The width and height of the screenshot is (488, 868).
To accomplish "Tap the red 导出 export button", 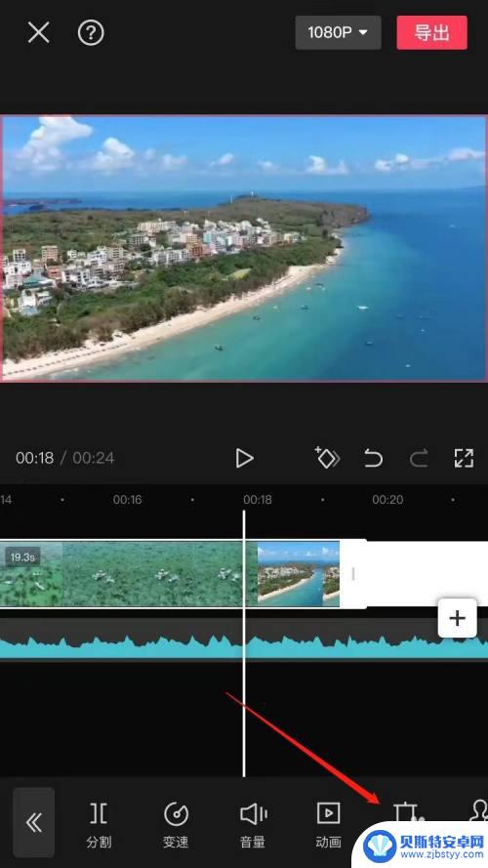I will click(431, 32).
